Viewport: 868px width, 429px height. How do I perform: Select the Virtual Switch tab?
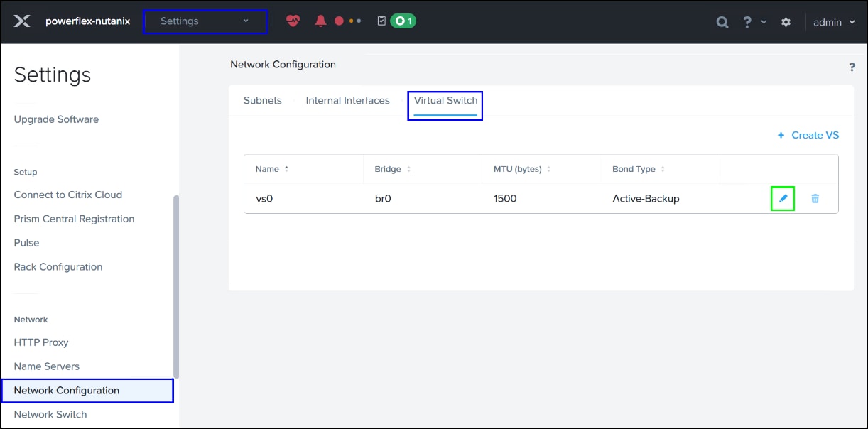pyautogui.click(x=445, y=100)
